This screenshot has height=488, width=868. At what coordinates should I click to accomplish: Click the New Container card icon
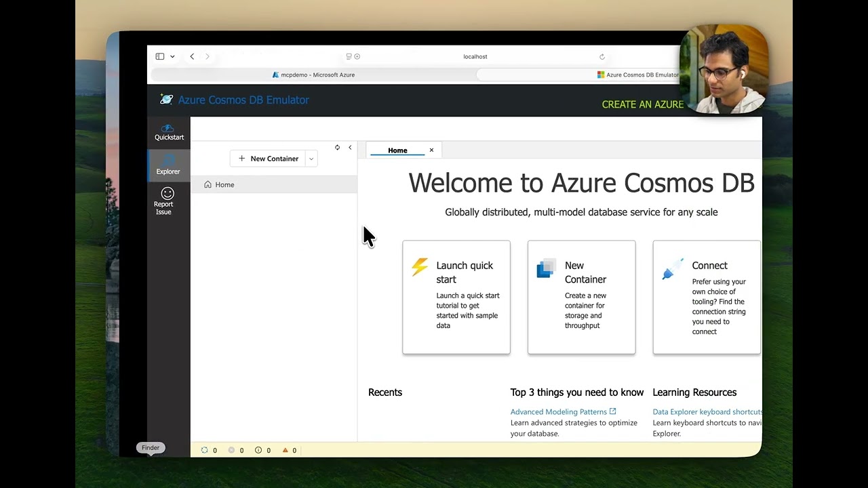point(547,268)
